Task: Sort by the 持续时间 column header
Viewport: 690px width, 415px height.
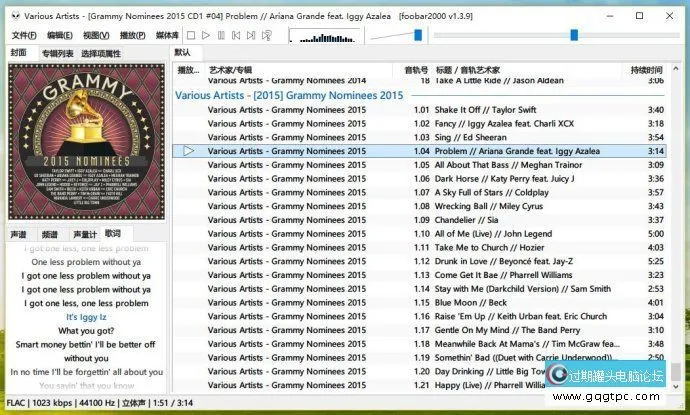Action: coord(646,70)
